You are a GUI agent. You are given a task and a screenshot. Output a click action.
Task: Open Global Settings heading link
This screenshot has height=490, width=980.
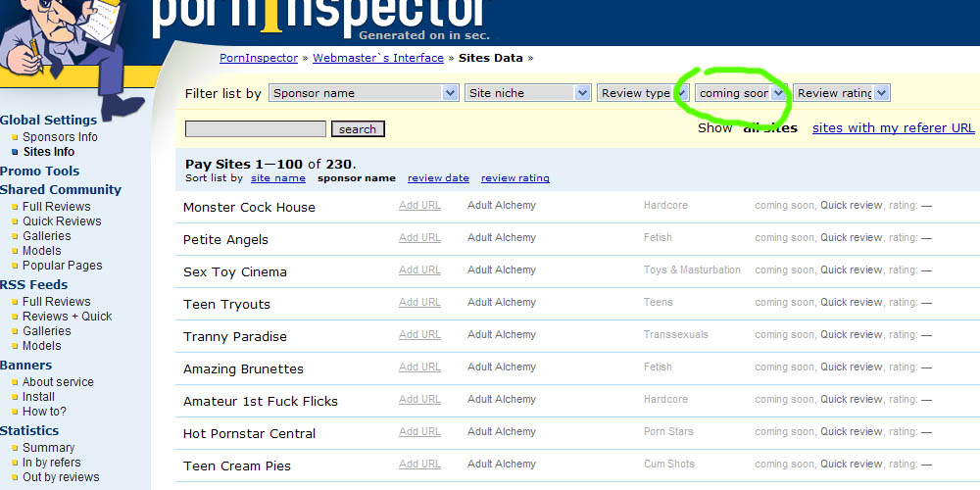click(x=48, y=120)
